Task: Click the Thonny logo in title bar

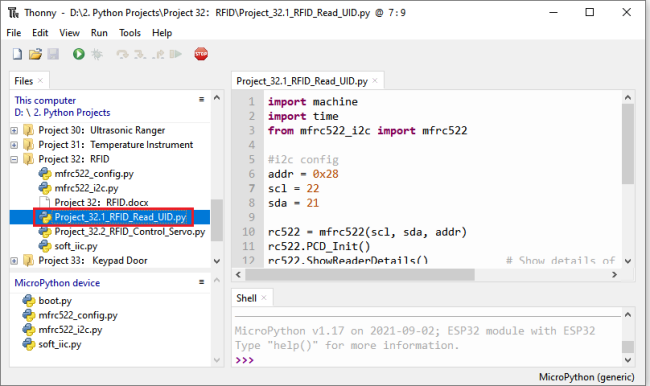Action: 13,13
